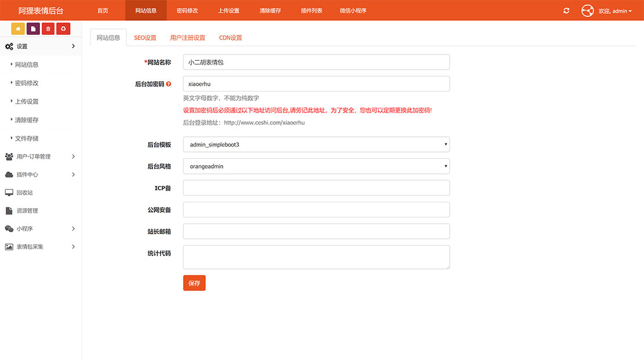The width and height of the screenshot is (644, 360).
Task: Open the 密码修改 item in top navigation
Action: point(187,10)
